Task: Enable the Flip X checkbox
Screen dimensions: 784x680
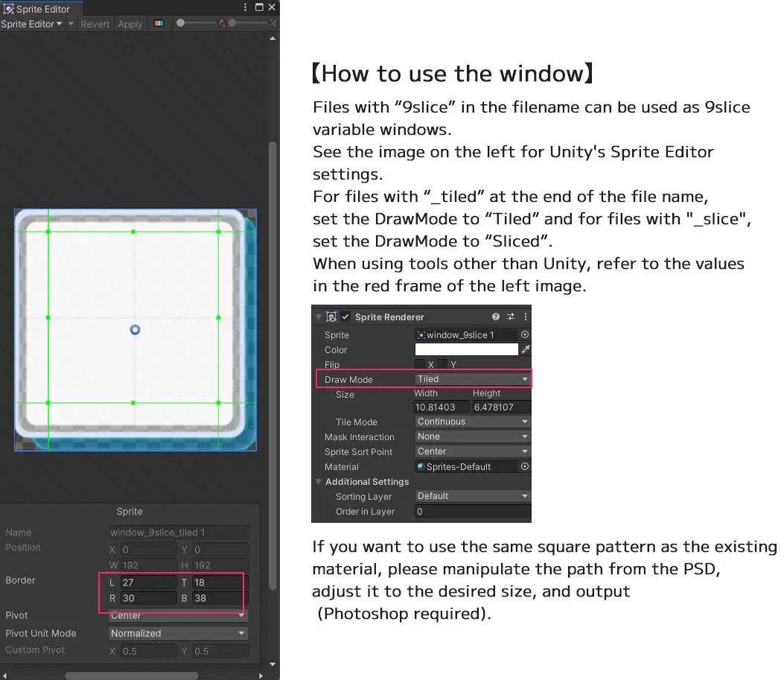Action: coord(420,364)
